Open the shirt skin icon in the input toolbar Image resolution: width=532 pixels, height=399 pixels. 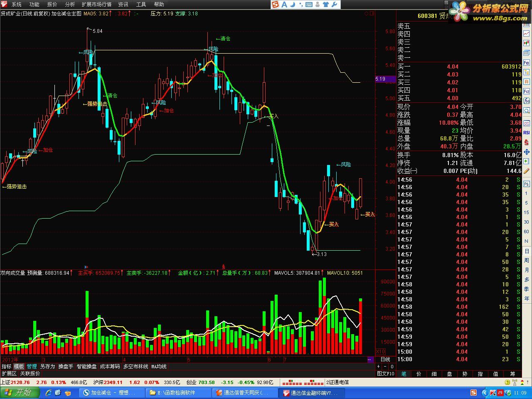pyautogui.click(x=326, y=4)
